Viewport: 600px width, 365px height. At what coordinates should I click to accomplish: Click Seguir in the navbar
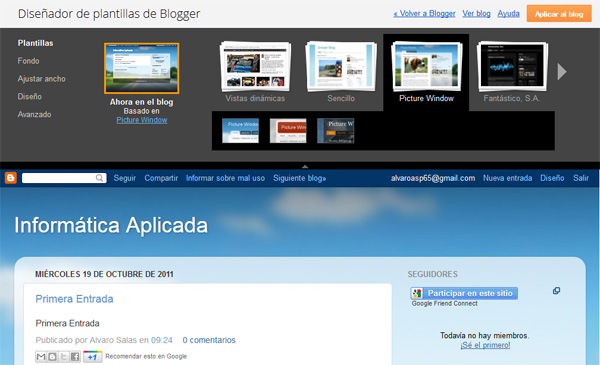125,178
